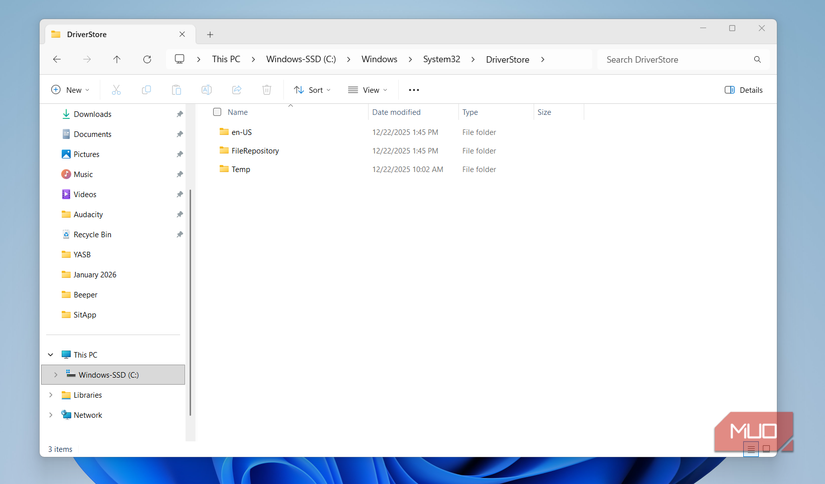The image size is (825, 484).
Task: Collapse the This PC tree node
Action: click(51, 355)
